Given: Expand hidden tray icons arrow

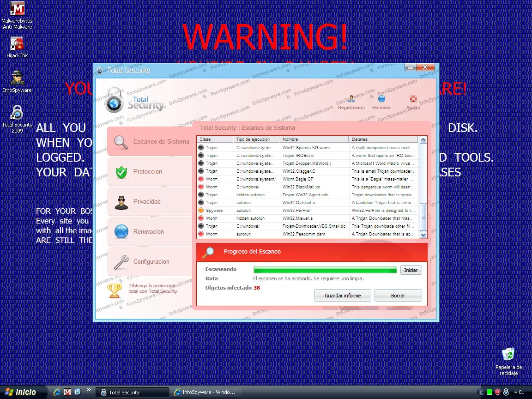Looking at the screenshot, I should point(480,393).
